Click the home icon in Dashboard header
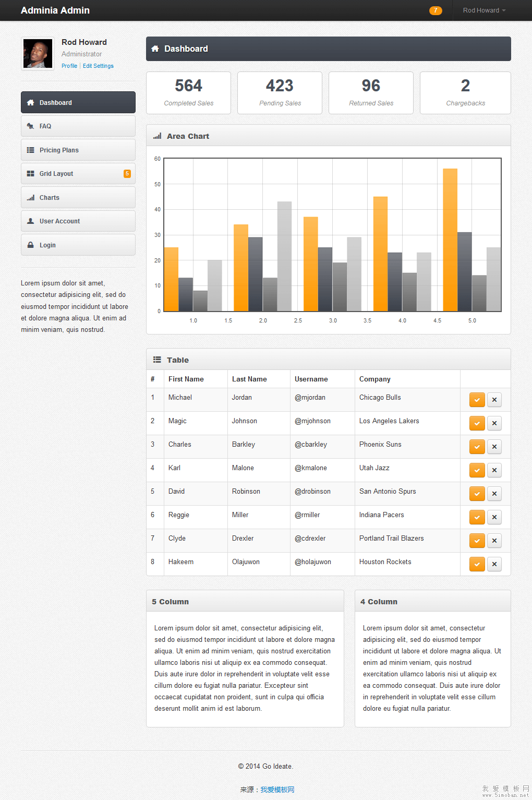The width and height of the screenshot is (532, 800). tap(155, 49)
